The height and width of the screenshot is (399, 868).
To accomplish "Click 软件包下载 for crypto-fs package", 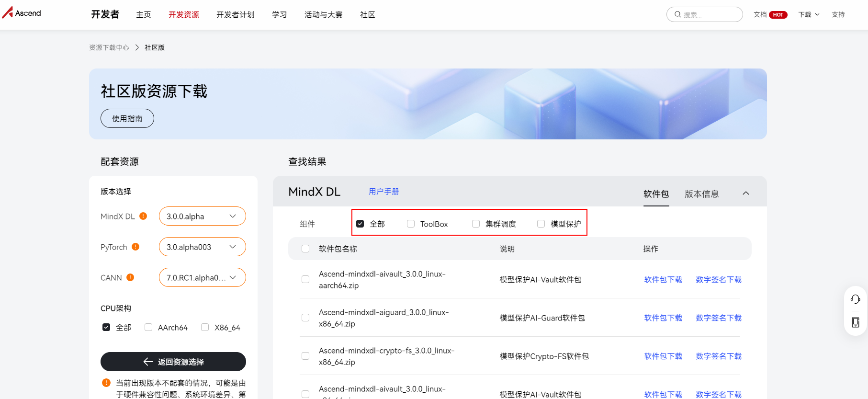I will 663,356.
